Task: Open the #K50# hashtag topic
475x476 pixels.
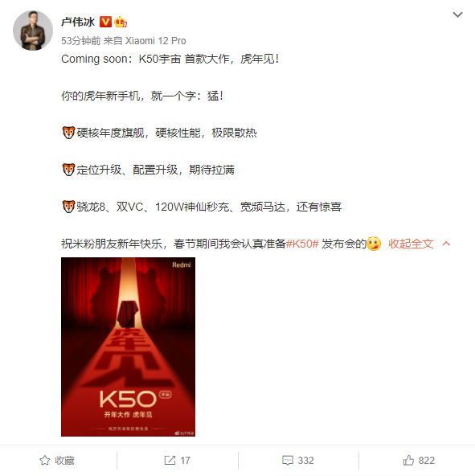Action: tap(302, 244)
